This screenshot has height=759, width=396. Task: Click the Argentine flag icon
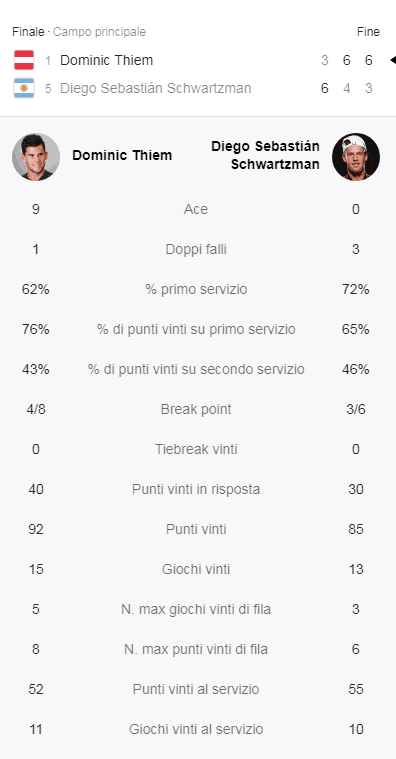tap(24, 88)
